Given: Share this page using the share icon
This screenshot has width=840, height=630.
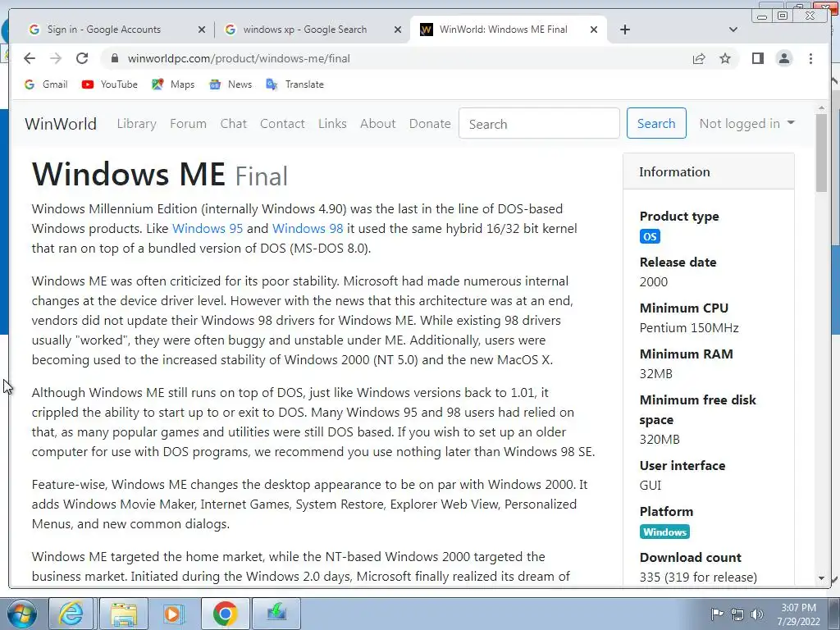Looking at the screenshot, I should (x=699, y=58).
